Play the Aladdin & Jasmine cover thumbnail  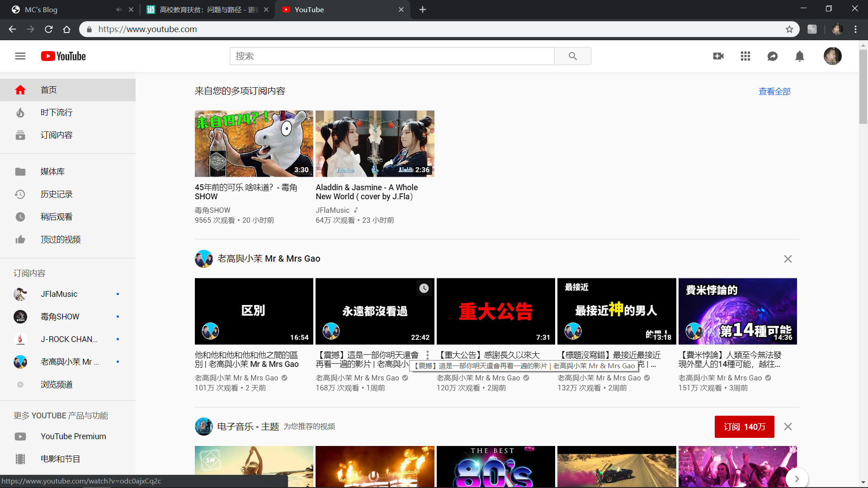pos(375,144)
